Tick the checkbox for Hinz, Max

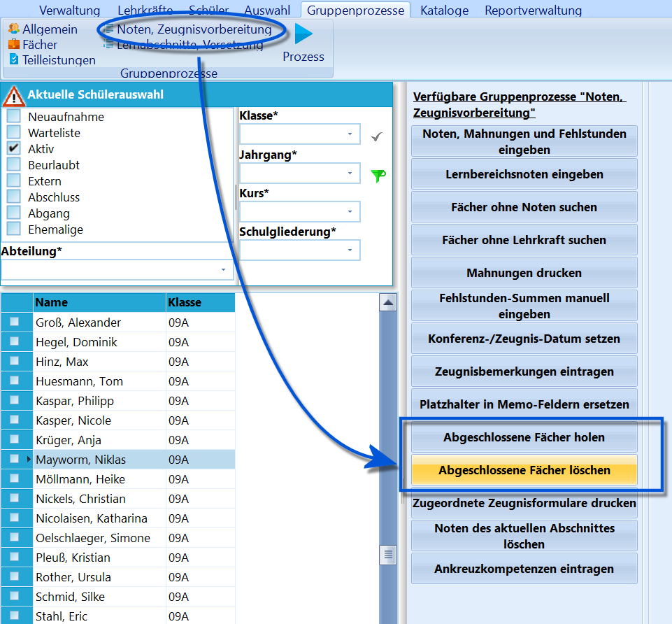(x=14, y=361)
